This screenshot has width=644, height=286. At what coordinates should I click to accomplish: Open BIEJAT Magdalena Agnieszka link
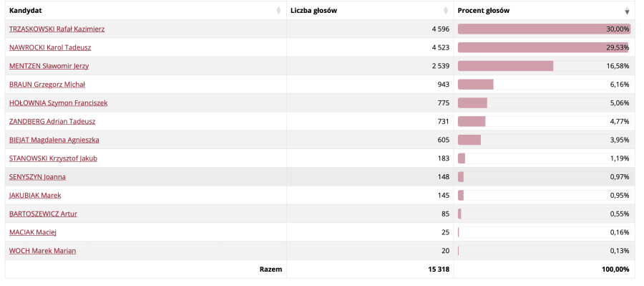(54, 140)
